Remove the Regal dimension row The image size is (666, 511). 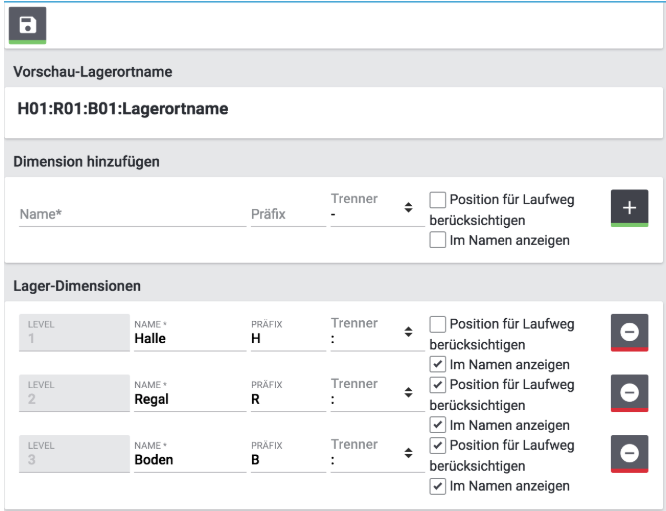[x=629, y=393]
